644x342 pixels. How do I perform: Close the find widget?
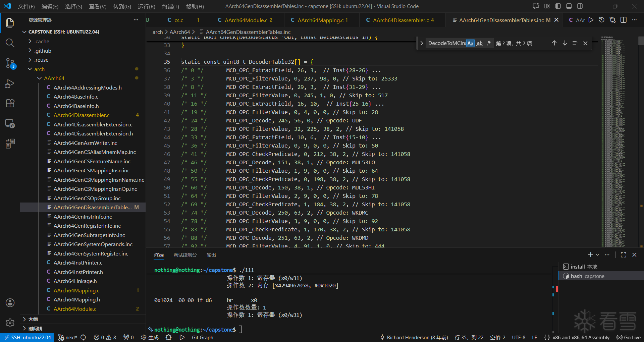click(x=585, y=43)
